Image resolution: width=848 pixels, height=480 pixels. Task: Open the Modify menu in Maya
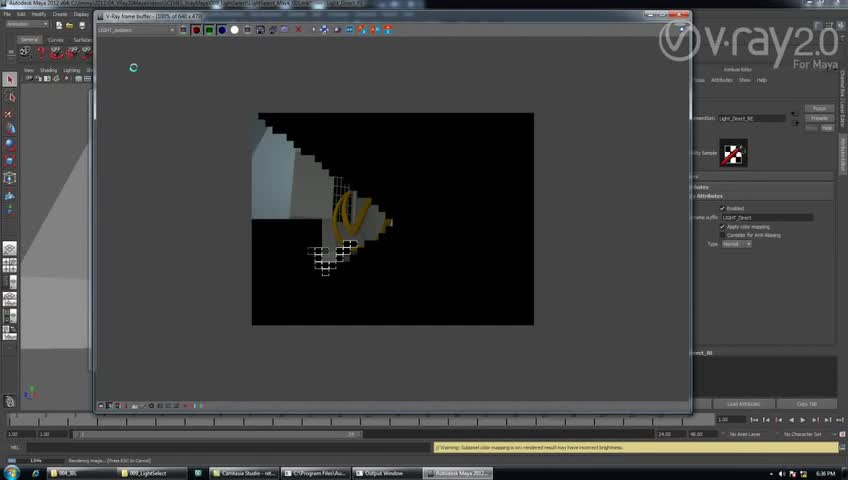click(x=39, y=14)
